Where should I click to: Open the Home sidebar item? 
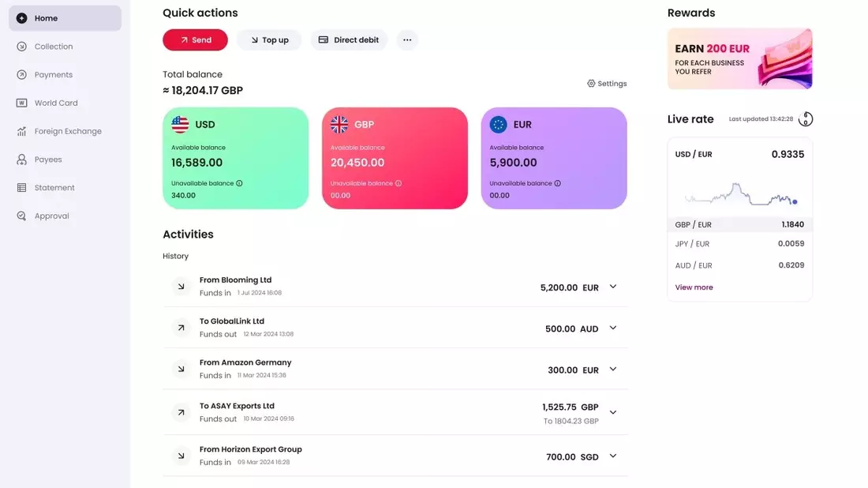coord(65,18)
